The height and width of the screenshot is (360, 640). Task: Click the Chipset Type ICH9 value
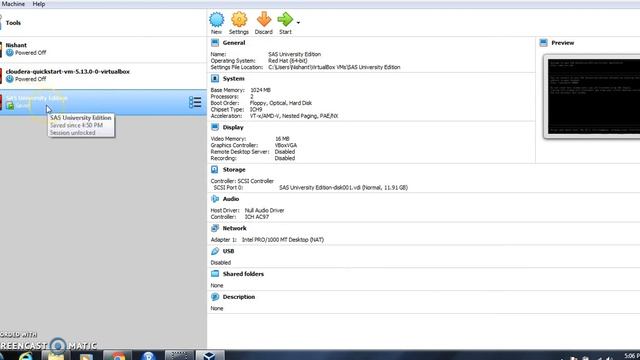click(256, 109)
